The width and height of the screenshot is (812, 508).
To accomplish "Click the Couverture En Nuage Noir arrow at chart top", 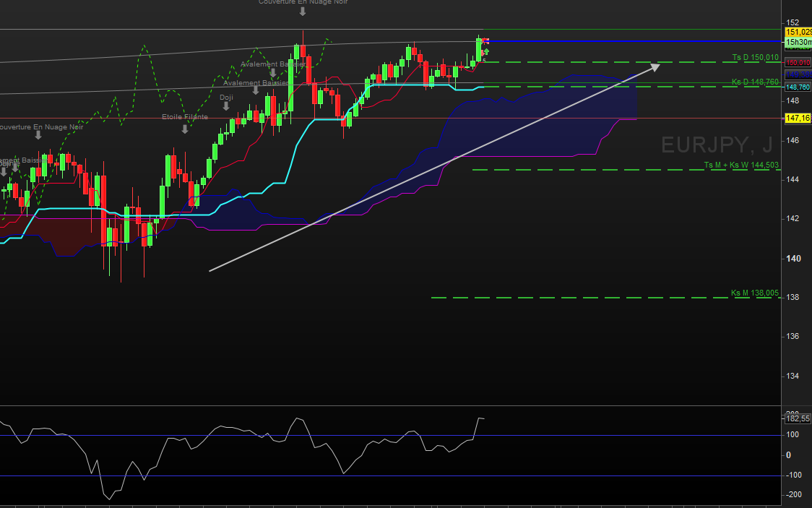I will [x=302, y=12].
